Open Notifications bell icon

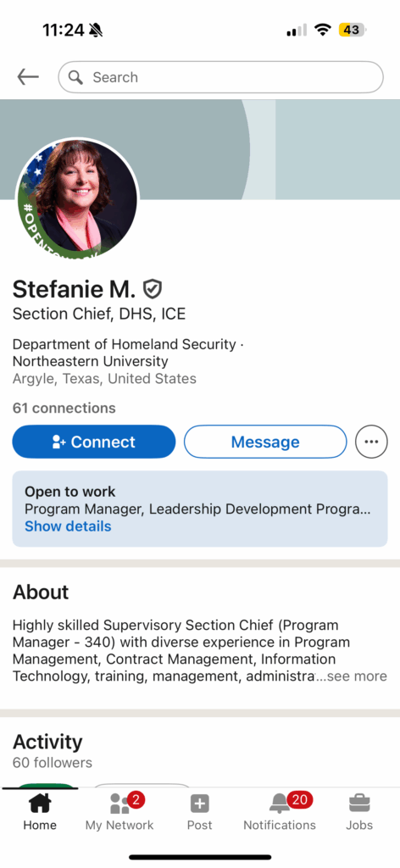click(280, 804)
